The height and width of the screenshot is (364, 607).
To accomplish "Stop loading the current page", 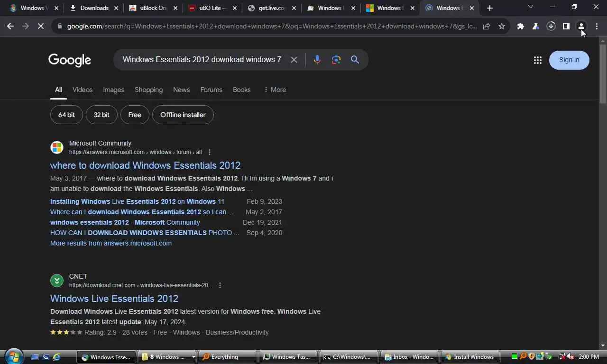I will pos(41,27).
